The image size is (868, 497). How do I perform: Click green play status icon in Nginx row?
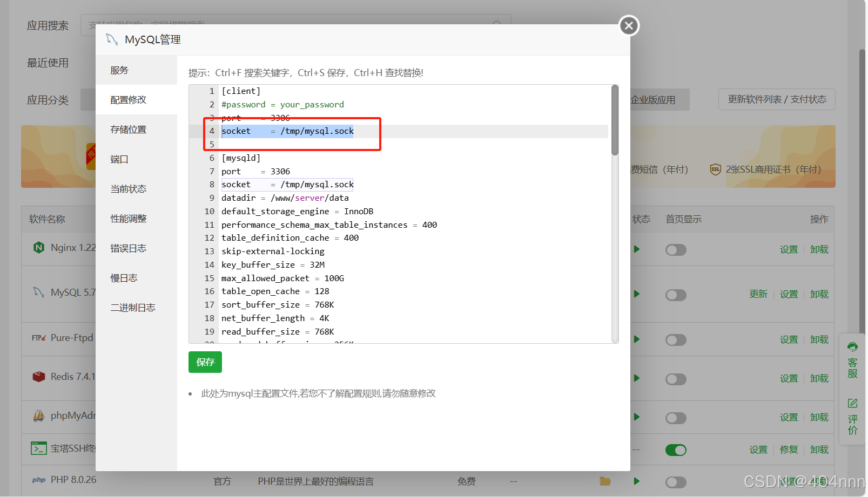pyautogui.click(x=637, y=249)
